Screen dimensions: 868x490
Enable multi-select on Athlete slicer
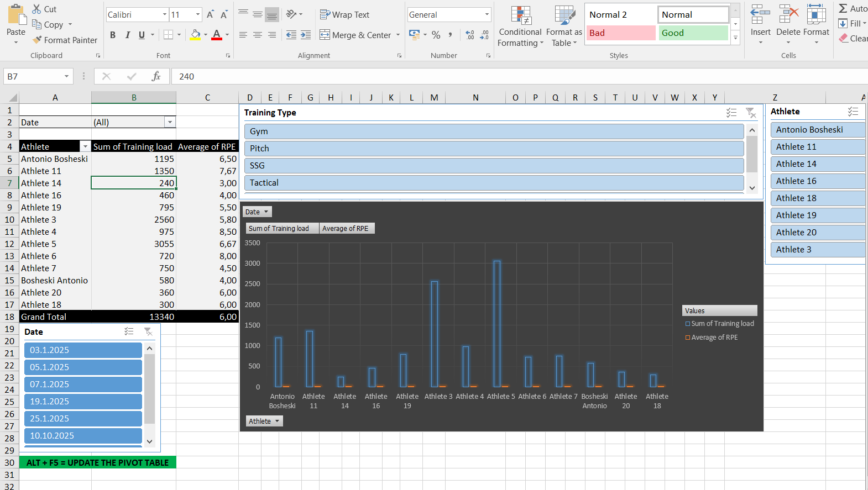853,112
